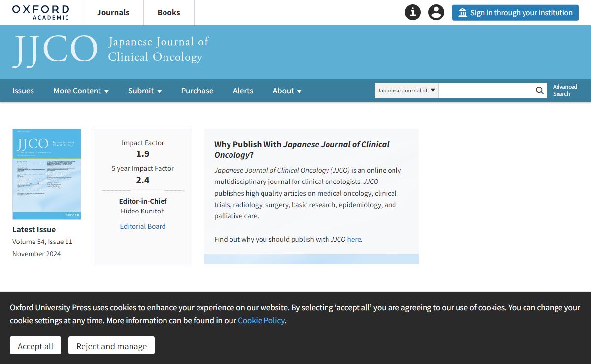Expand the Submit menu
Viewport: 591px width, 364px height.
coord(145,91)
